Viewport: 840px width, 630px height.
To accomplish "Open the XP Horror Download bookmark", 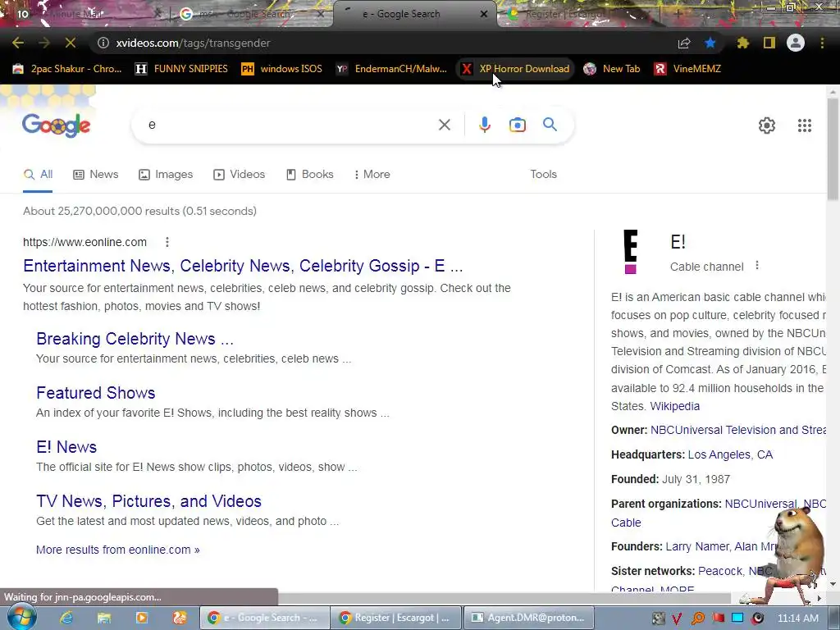I will [x=516, y=69].
